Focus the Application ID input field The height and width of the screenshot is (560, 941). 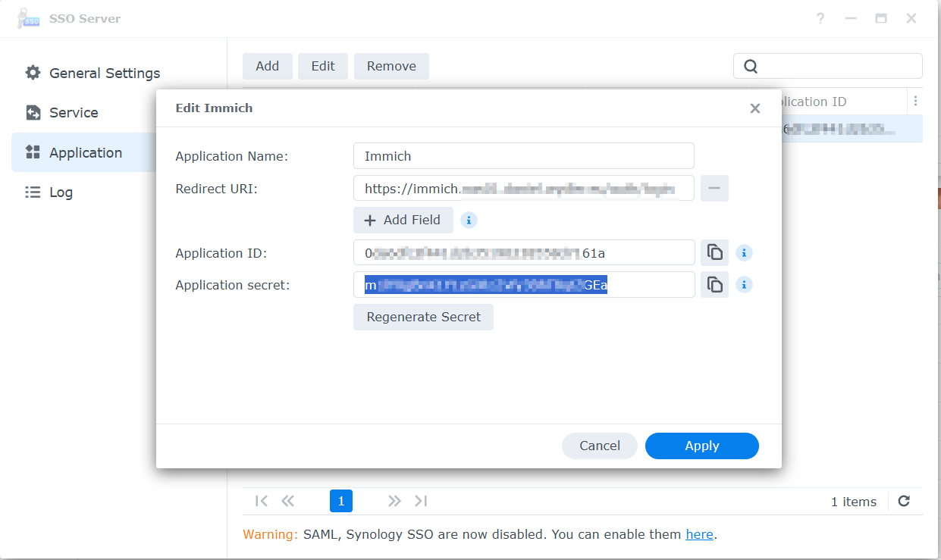click(x=524, y=252)
